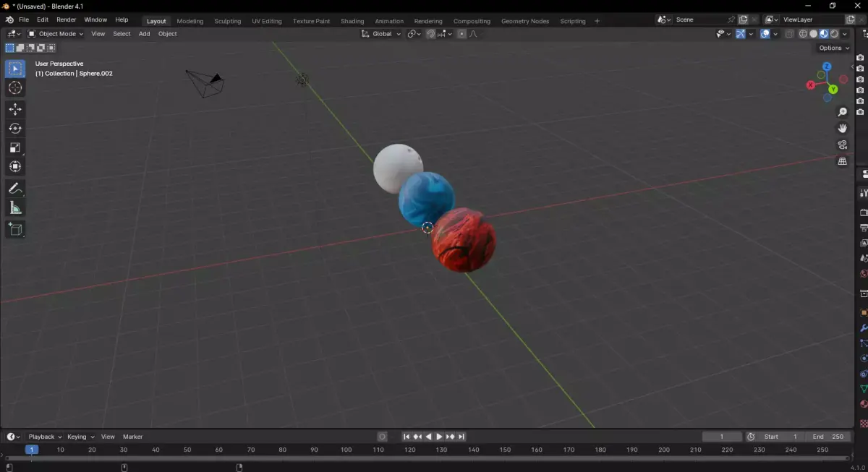Open Snapping options dropdown

446,34
